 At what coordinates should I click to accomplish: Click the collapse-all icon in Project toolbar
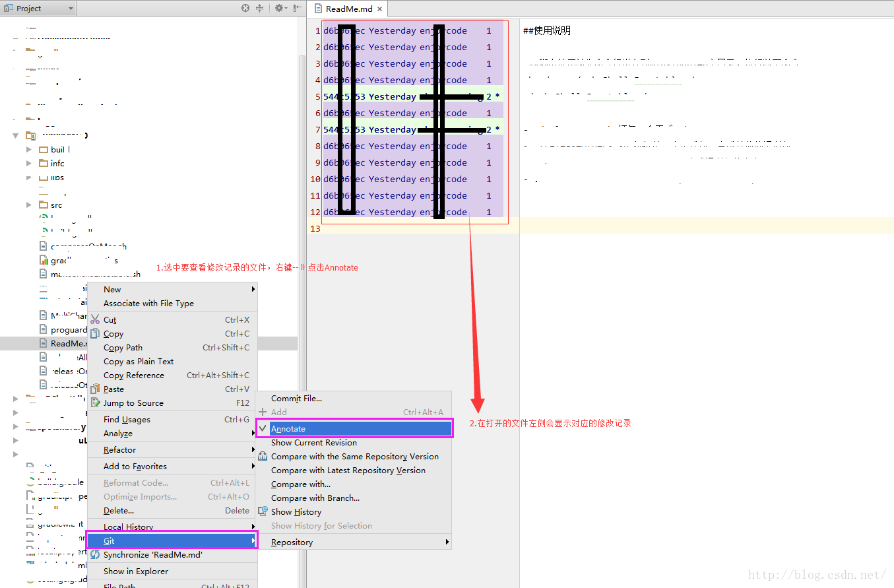tap(259, 9)
